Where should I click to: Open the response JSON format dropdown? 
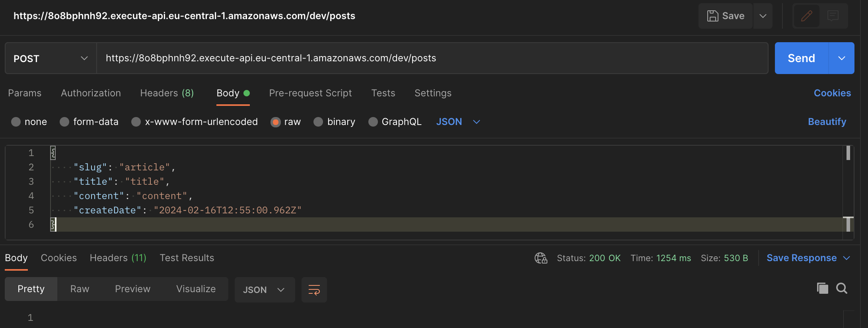265,290
